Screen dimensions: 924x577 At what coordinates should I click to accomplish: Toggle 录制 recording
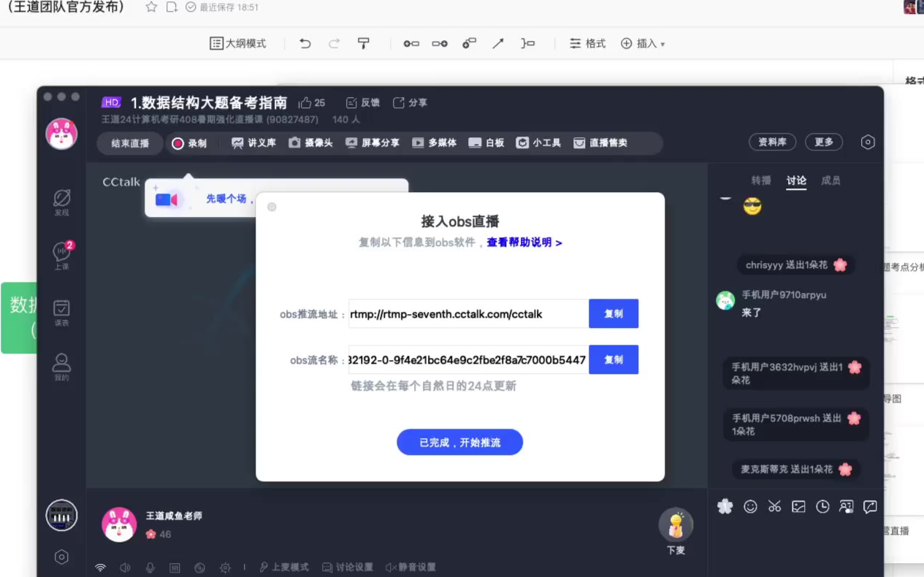pos(190,143)
